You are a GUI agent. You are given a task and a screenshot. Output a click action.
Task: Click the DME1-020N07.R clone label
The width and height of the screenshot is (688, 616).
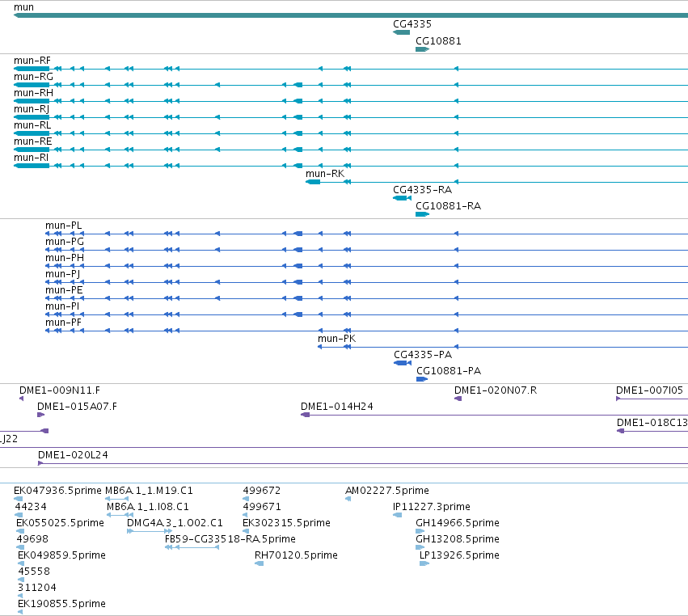pyautogui.click(x=496, y=390)
